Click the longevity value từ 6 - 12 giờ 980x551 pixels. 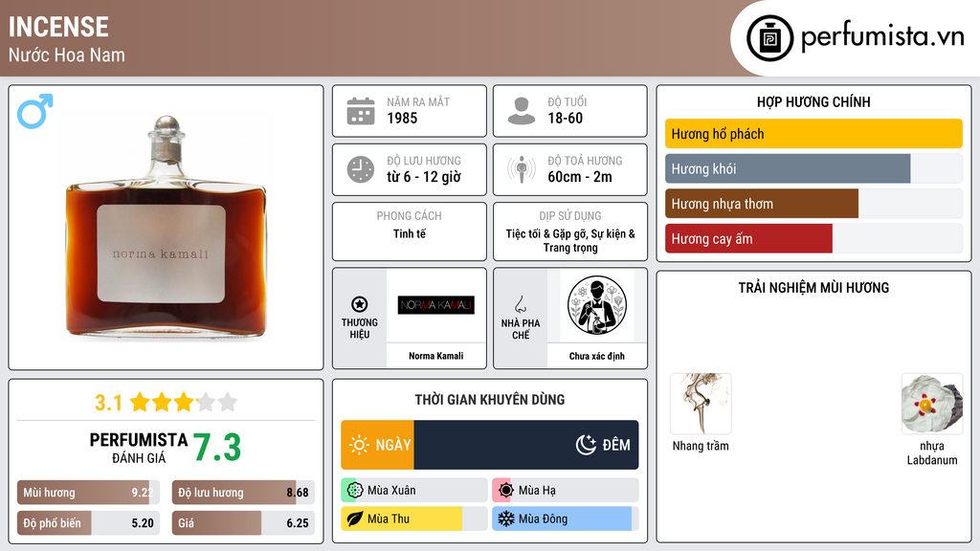pos(424,177)
